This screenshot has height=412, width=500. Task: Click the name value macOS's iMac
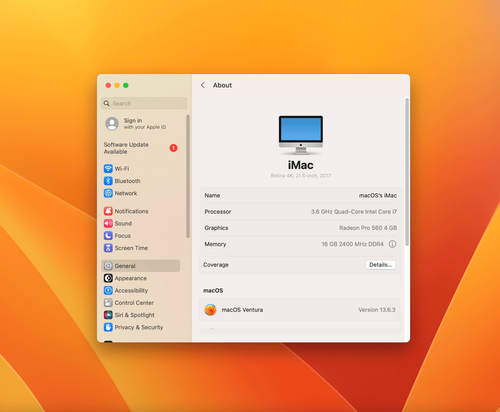click(378, 195)
